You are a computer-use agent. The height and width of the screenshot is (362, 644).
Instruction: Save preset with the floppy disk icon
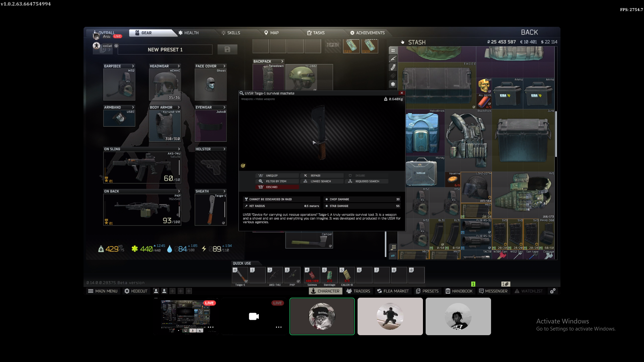(227, 50)
